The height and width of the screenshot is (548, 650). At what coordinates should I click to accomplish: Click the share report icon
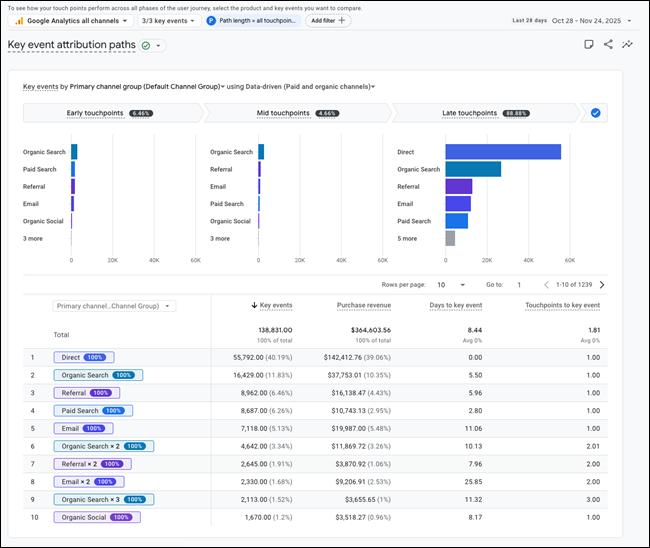tap(608, 44)
